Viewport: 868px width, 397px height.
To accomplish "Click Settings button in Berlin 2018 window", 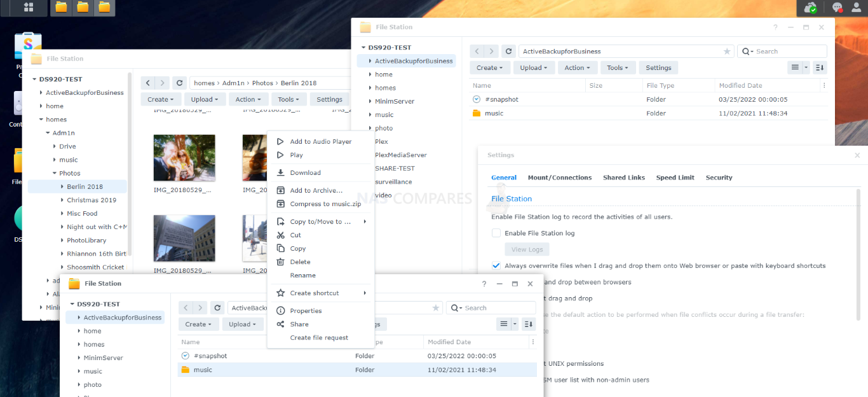I will pyautogui.click(x=329, y=99).
